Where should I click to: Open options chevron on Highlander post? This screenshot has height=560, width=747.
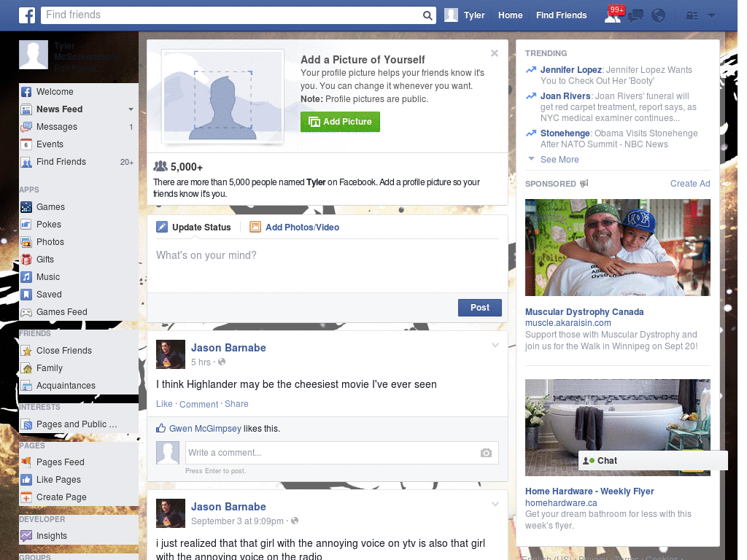(495, 346)
